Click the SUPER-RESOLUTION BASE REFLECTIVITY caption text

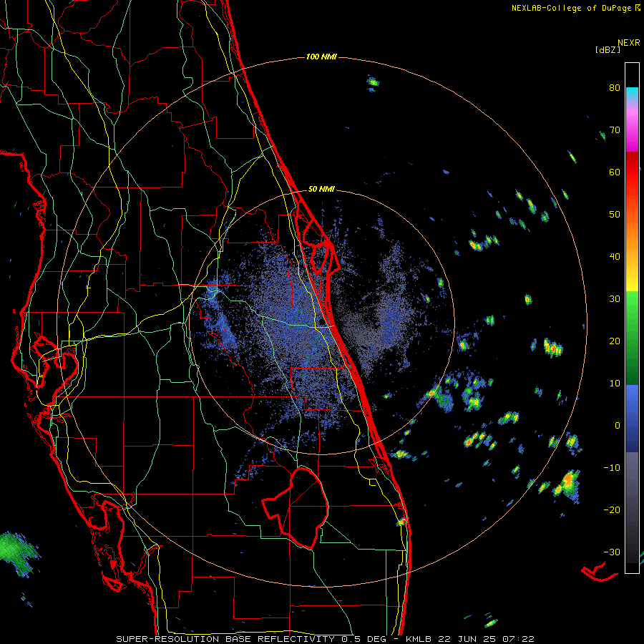pos(225,639)
